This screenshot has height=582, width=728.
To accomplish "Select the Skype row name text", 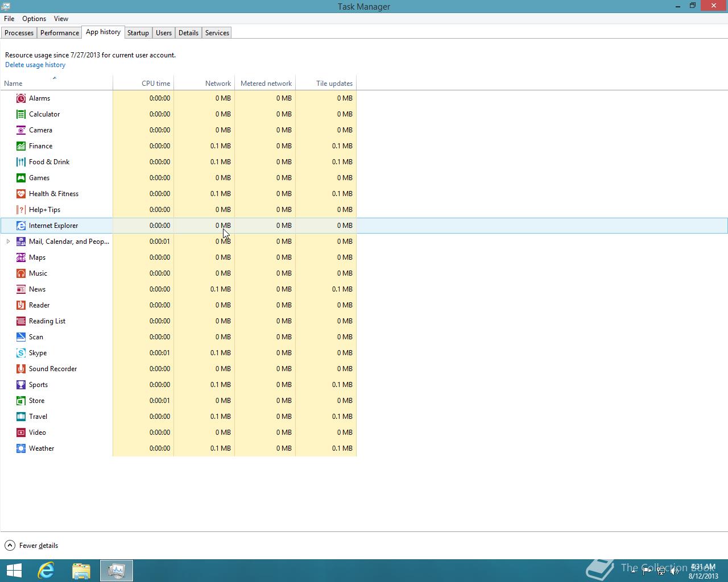I will (x=38, y=353).
